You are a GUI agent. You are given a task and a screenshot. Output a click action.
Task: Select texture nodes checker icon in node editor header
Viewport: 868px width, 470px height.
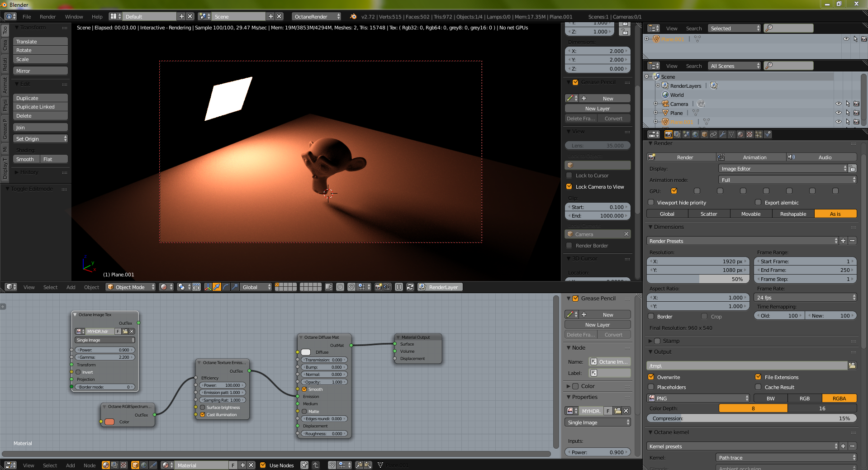tap(123, 465)
